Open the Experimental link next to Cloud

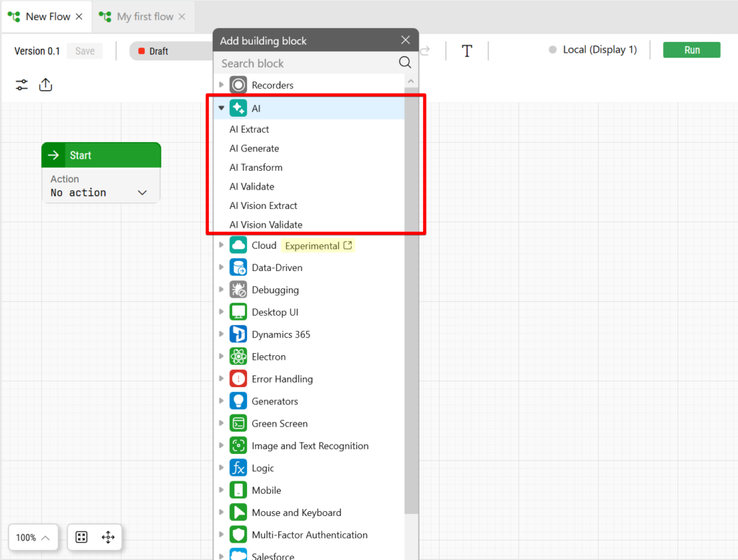tap(318, 246)
